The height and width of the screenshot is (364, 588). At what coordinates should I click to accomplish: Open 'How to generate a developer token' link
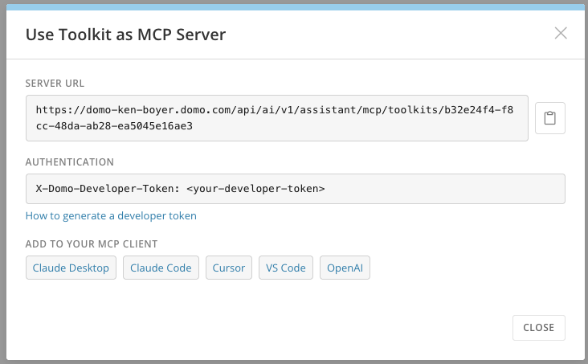coord(111,216)
